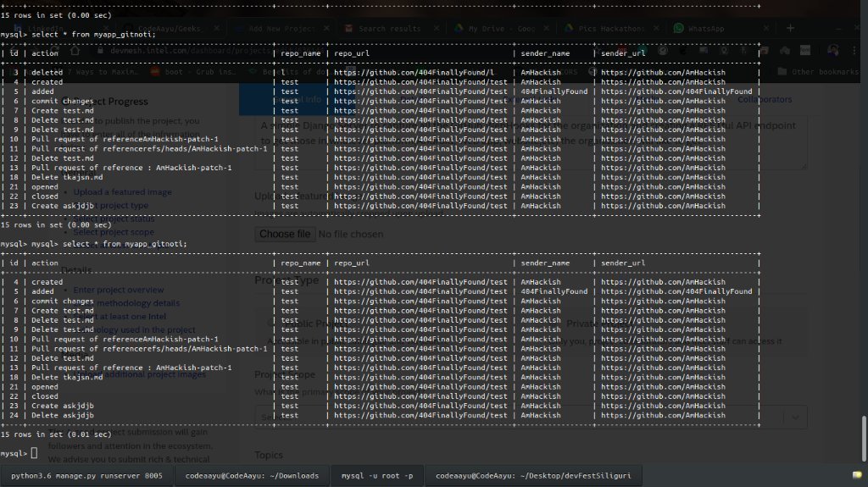
Task: Click the browser Home icon
Action: click(x=75, y=50)
